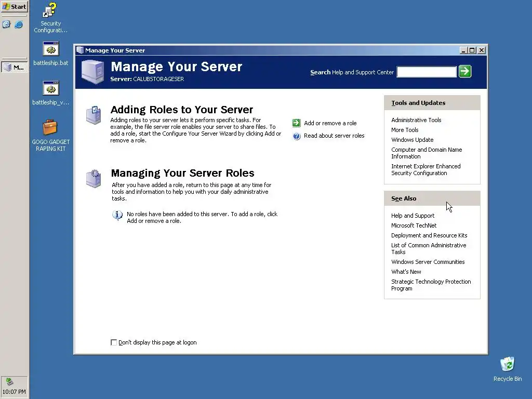This screenshot has height=399, width=532.
Task: Click the server icon in the header banner
Action: (93, 72)
